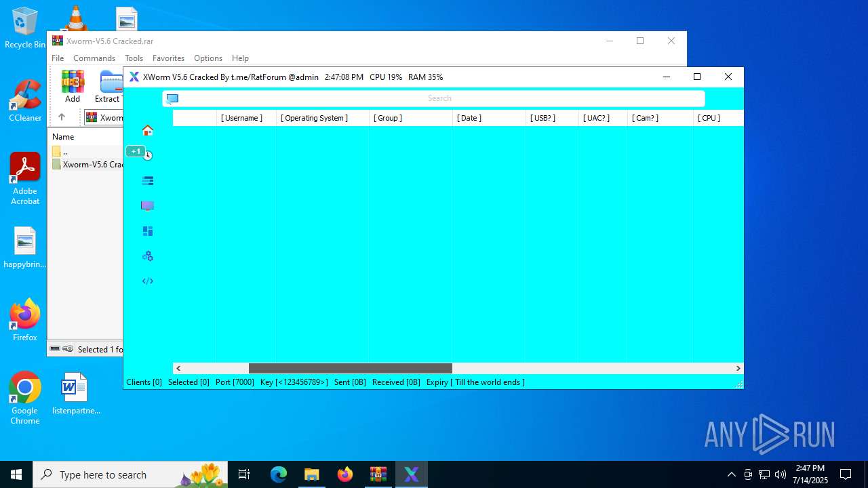The image size is (868, 488).
Task: Sort by the [ UAC? ] column header
Action: click(603, 118)
